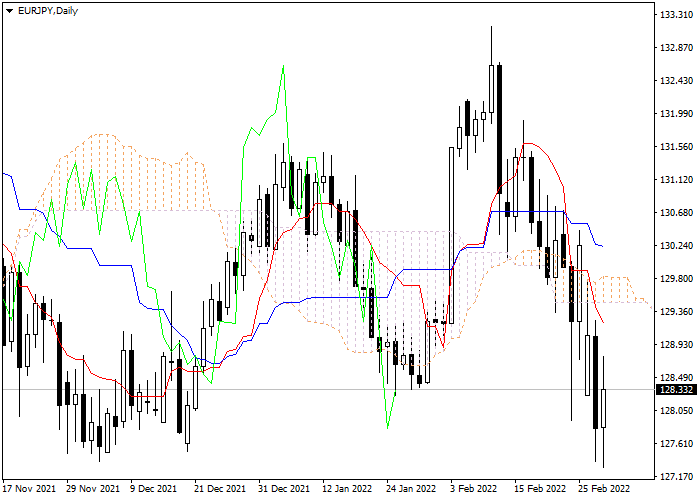Image resolution: width=700 pixels, height=500 pixels.
Task: Click the 17 Nov 2021 date label
Action: point(29,488)
